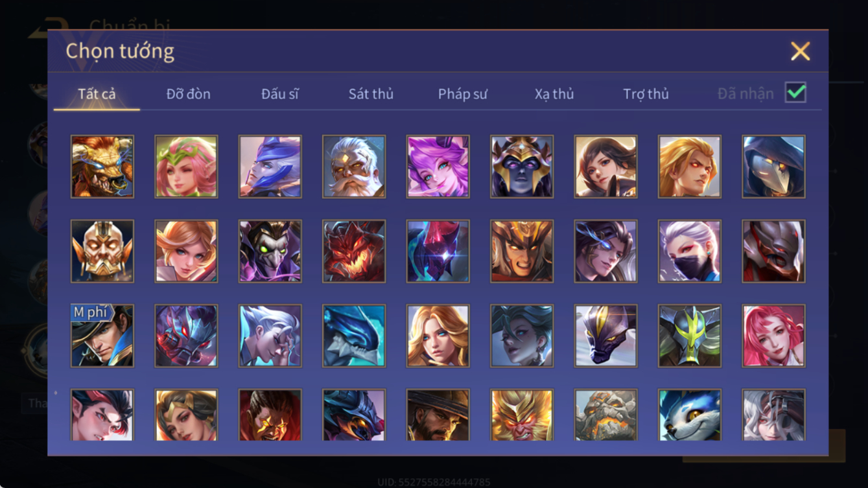
Task: Pick the plague doctor hooded hero
Action: [x=774, y=167]
